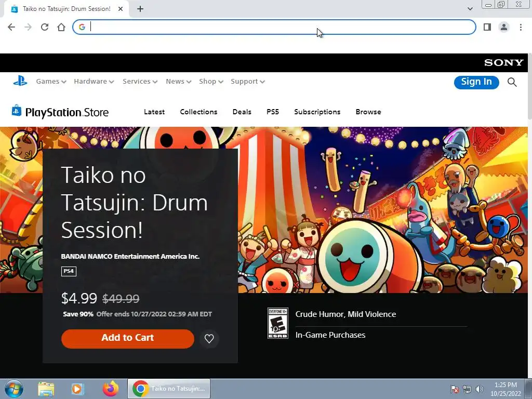Click the PS4 platform badge
532x399 pixels.
point(69,271)
